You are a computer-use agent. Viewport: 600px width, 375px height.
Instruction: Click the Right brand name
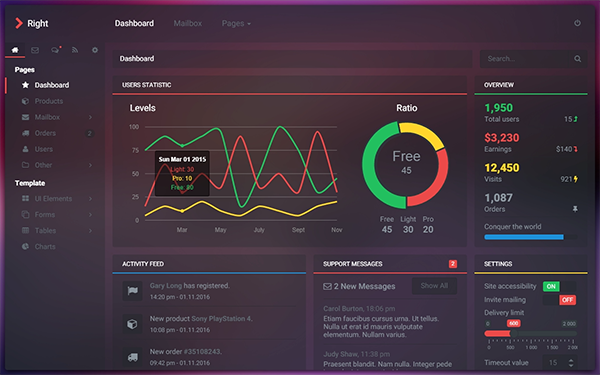[x=38, y=23]
